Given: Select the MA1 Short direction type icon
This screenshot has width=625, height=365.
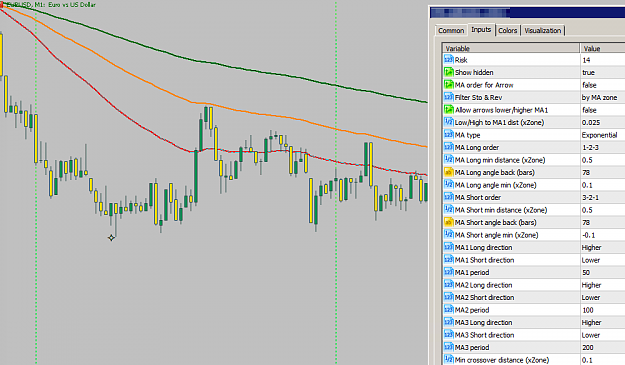Looking at the screenshot, I should click(448, 260).
